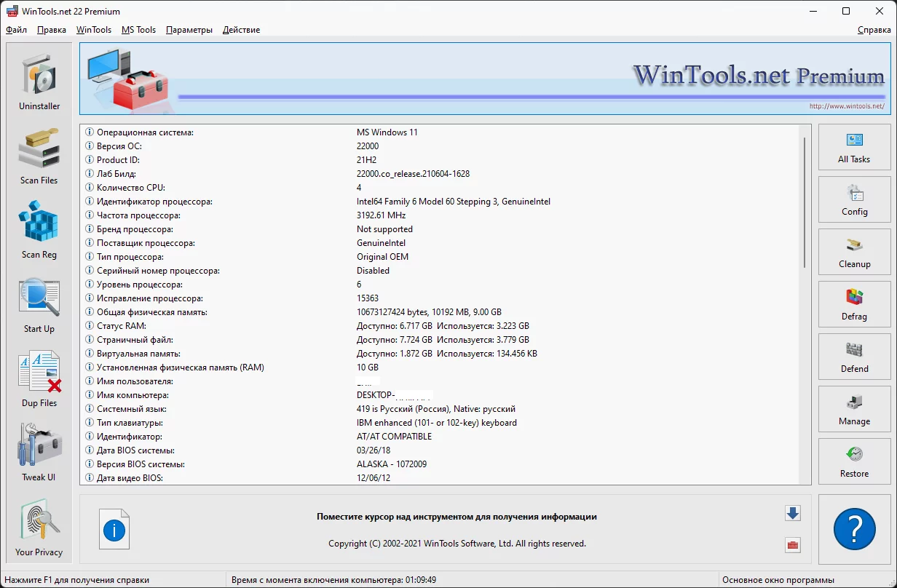Click info icon beside Статус RAM
This screenshot has height=588, width=897.
click(90, 326)
